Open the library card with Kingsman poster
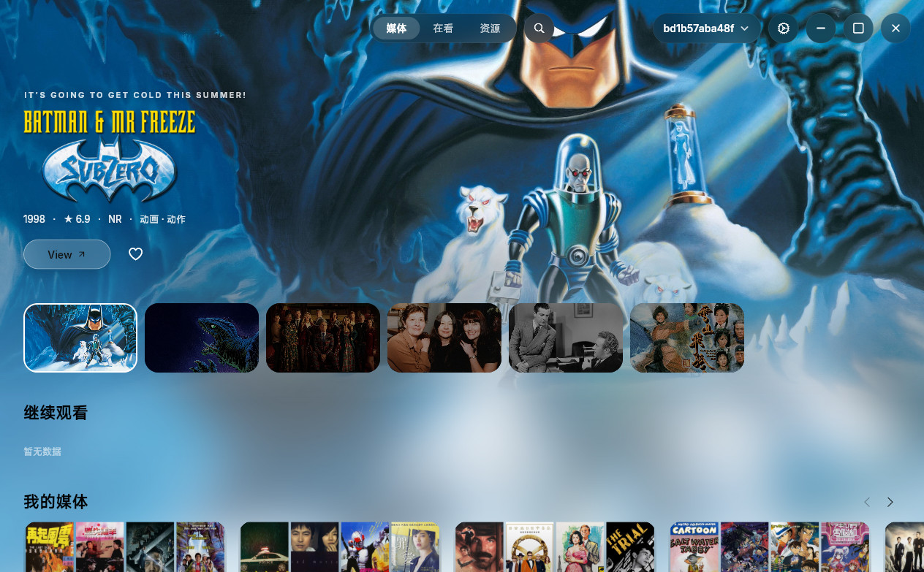The height and width of the screenshot is (572, 924). [555, 546]
